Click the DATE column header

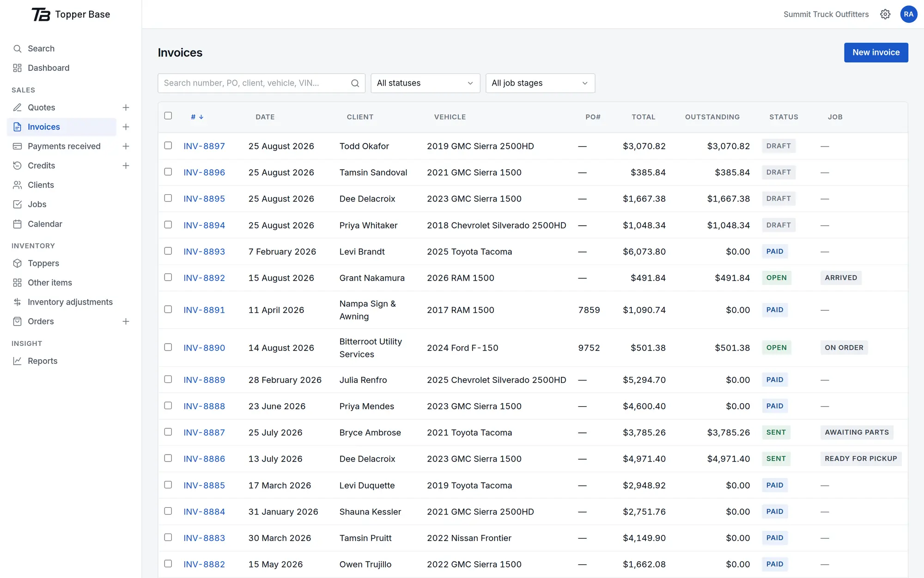click(265, 117)
